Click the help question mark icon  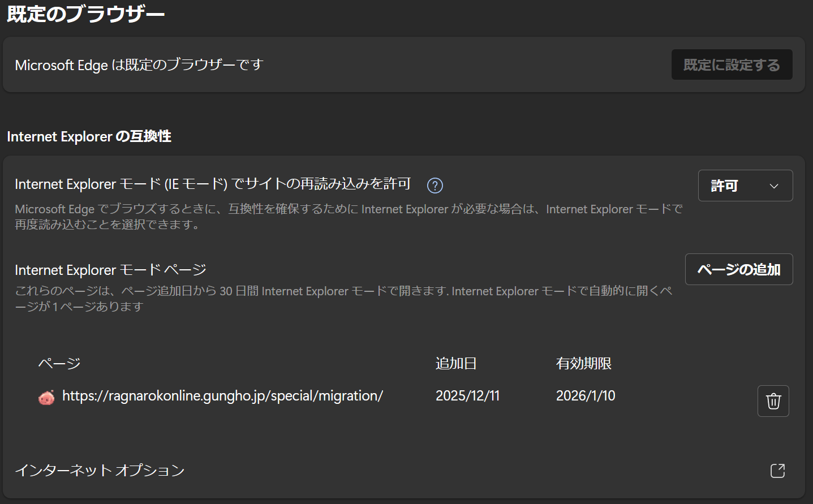point(435,186)
